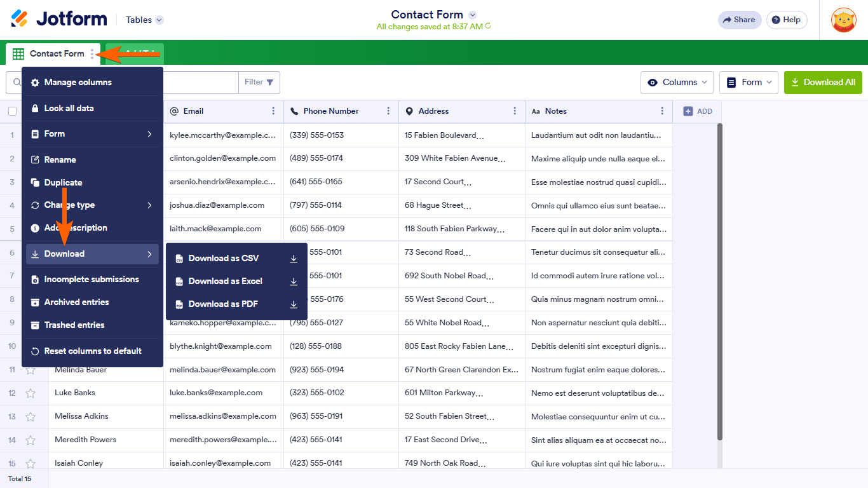Choose Download as Excel
This screenshot has height=488, width=868.
click(x=226, y=281)
